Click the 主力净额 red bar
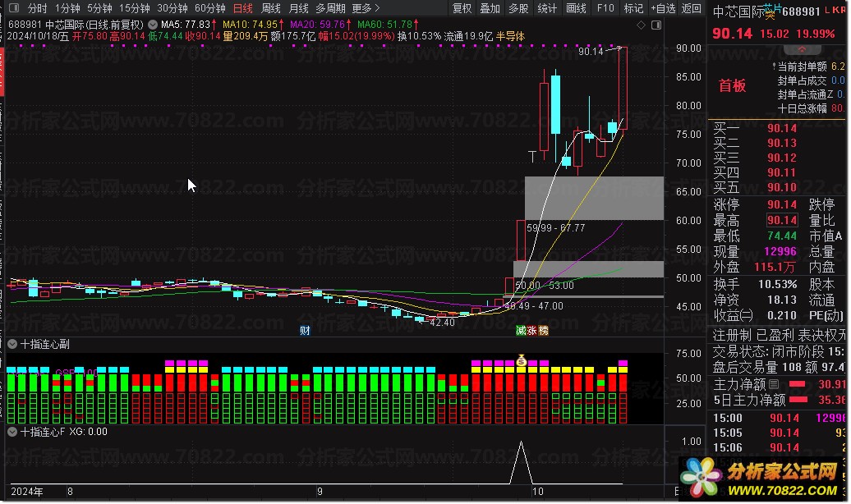Screen dimensions: 851x504 pyautogui.click(x=797, y=384)
